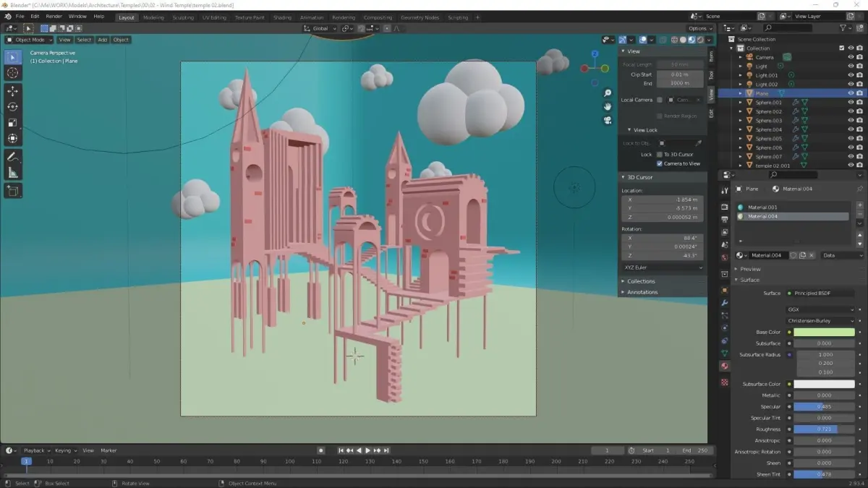
Task: Unlink Material.004 with X icon
Action: click(x=812, y=255)
